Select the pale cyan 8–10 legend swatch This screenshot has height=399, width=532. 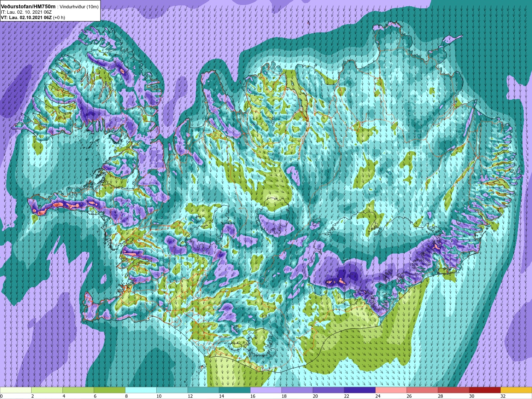pyautogui.click(x=141, y=390)
